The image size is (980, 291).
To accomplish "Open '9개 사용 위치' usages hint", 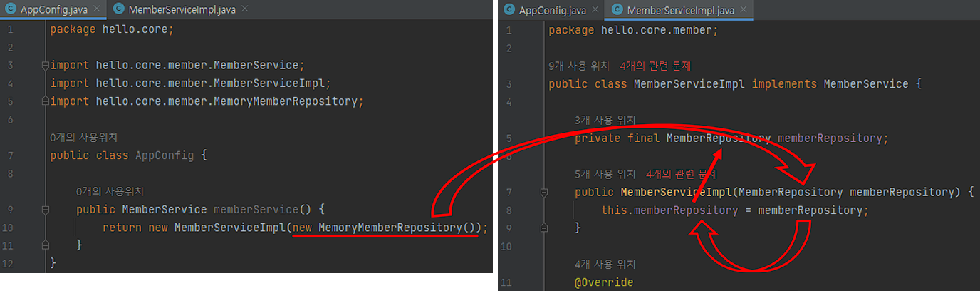I will tap(579, 66).
